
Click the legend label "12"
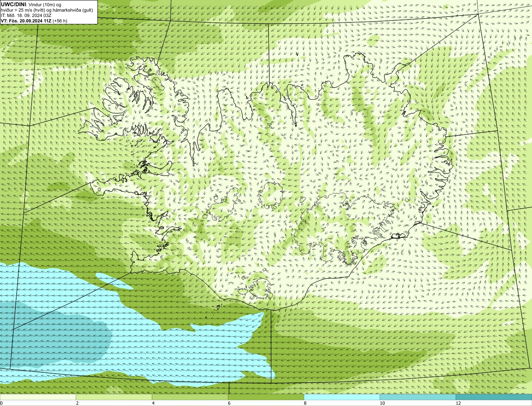[x=458, y=403]
